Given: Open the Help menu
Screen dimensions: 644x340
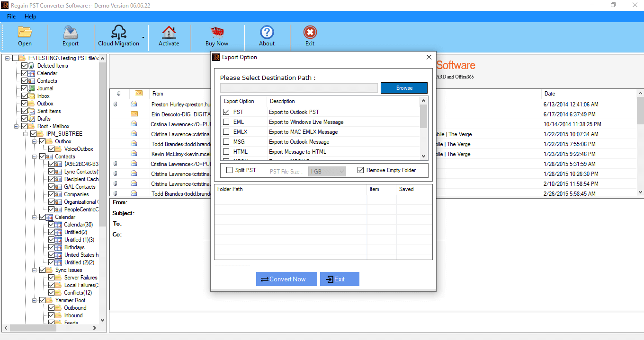Looking at the screenshot, I should (30, 17).
